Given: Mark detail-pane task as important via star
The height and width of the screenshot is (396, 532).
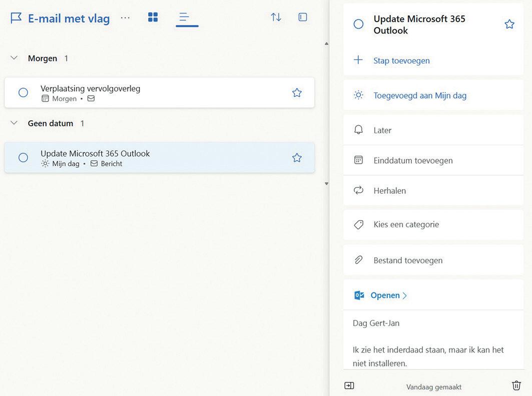Looking at the screenshot, I should click(x=509, y=24).
